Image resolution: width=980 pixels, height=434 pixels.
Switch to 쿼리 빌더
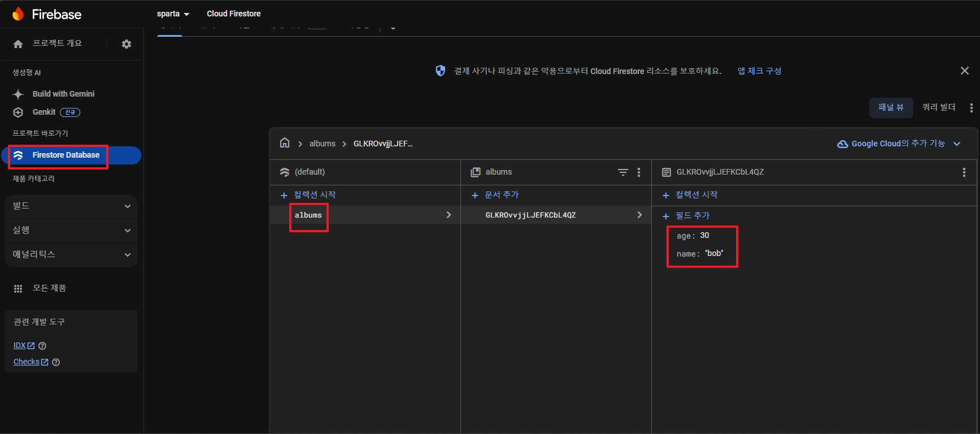tap(939, 107)
